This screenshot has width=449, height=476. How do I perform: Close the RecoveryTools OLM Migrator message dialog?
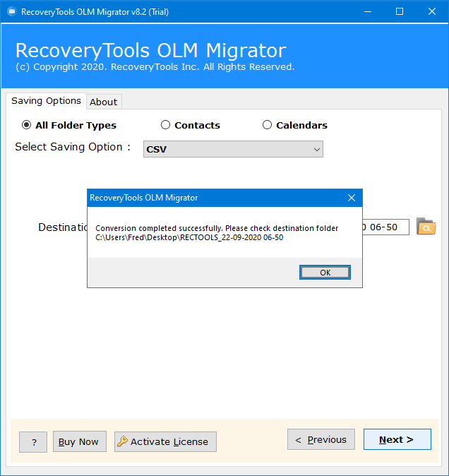(352, 198)
